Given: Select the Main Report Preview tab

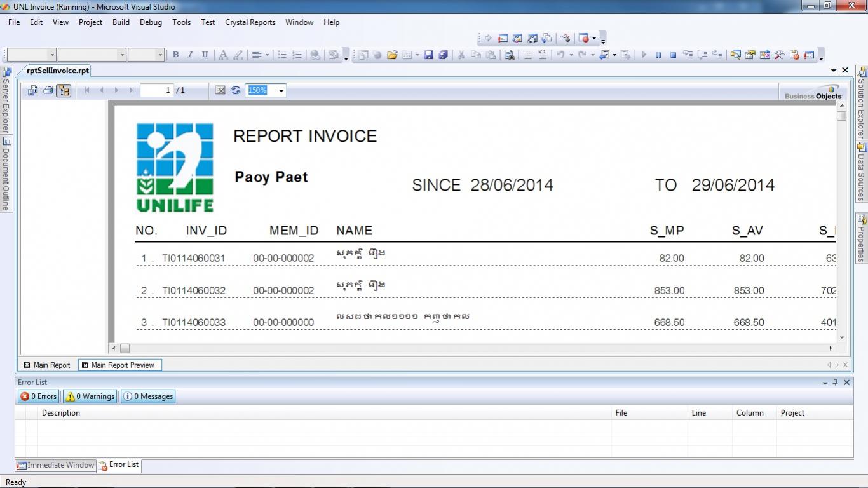Looking at the screenshot, I should coord(120,365).
